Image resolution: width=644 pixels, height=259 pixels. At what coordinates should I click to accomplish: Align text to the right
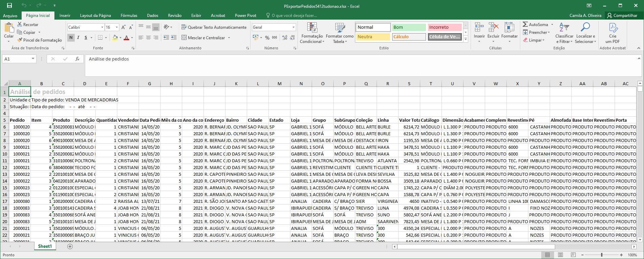tap(156, 38)
